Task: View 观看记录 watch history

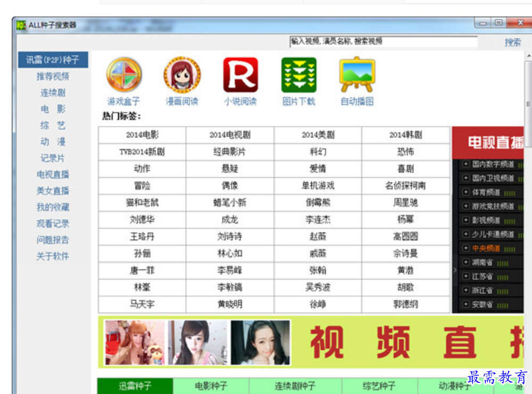Action: 53,224
